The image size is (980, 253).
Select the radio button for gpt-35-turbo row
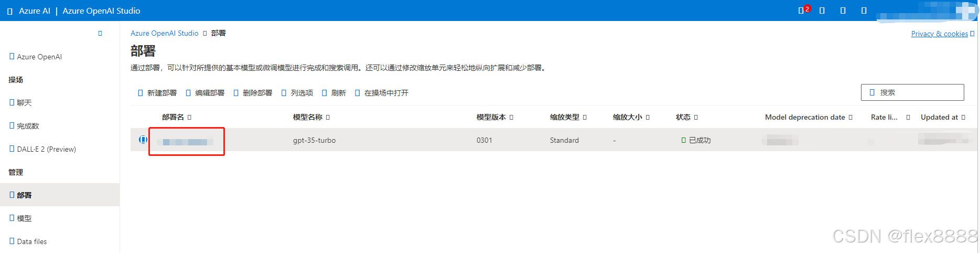(x=143, y=140)
